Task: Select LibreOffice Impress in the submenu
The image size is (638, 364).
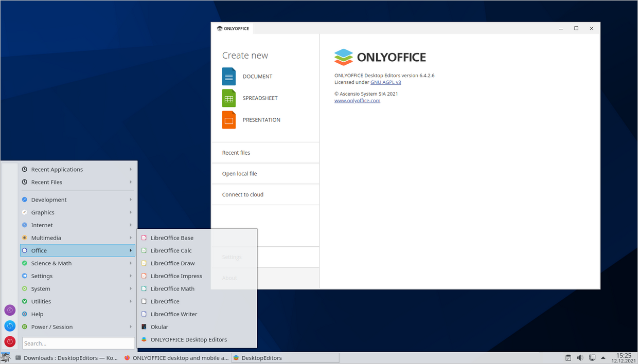Action: pyautogui.click(x=175, y=276)
